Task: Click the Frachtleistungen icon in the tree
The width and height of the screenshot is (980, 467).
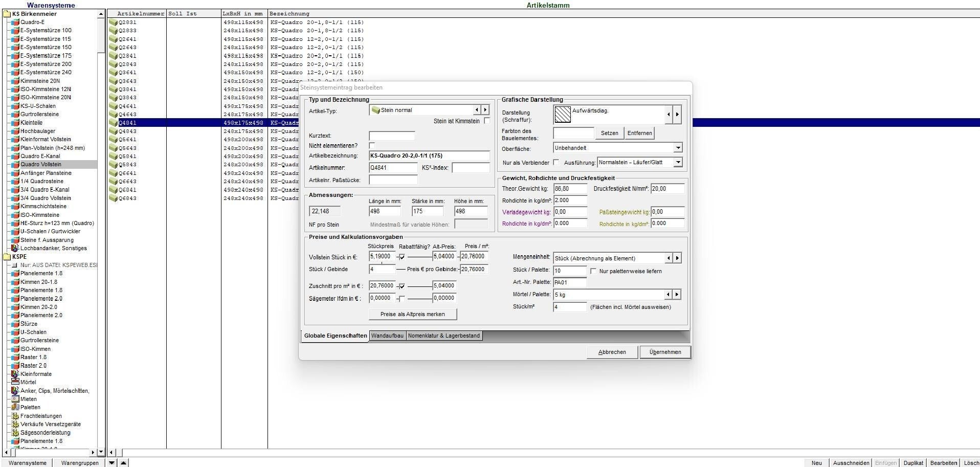Action: tap(15, 416)
